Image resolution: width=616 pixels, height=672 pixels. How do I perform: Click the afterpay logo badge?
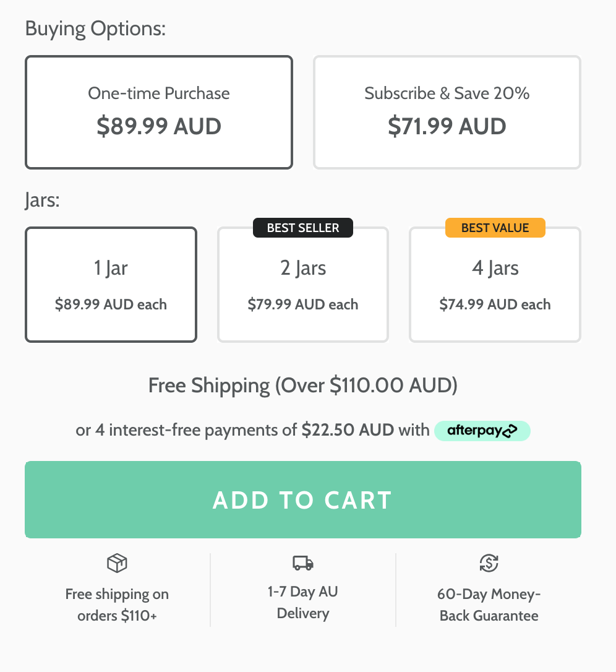482,431
